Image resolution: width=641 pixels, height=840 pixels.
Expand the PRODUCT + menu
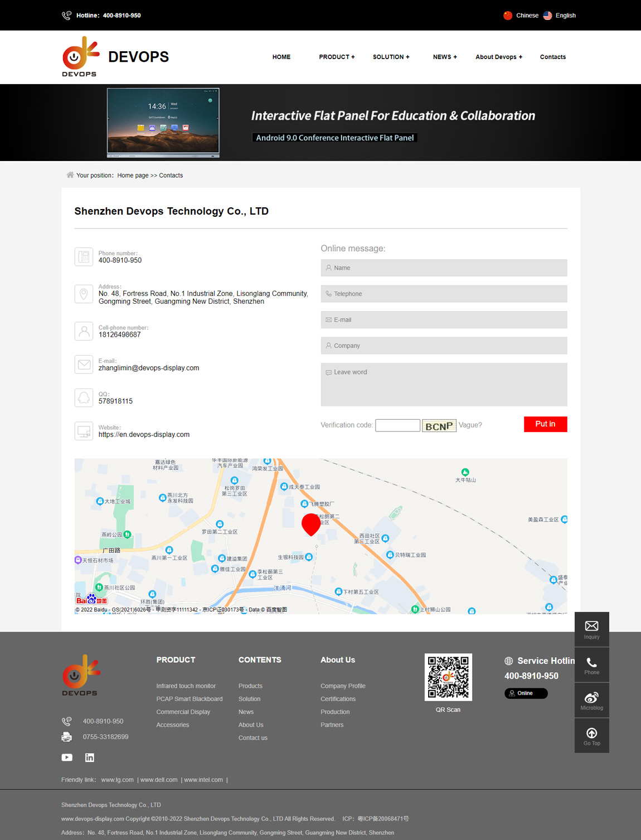click(x=337, y=57)
